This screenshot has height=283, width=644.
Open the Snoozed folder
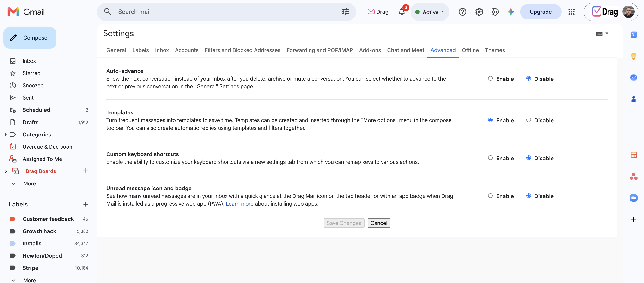(33, 85)
